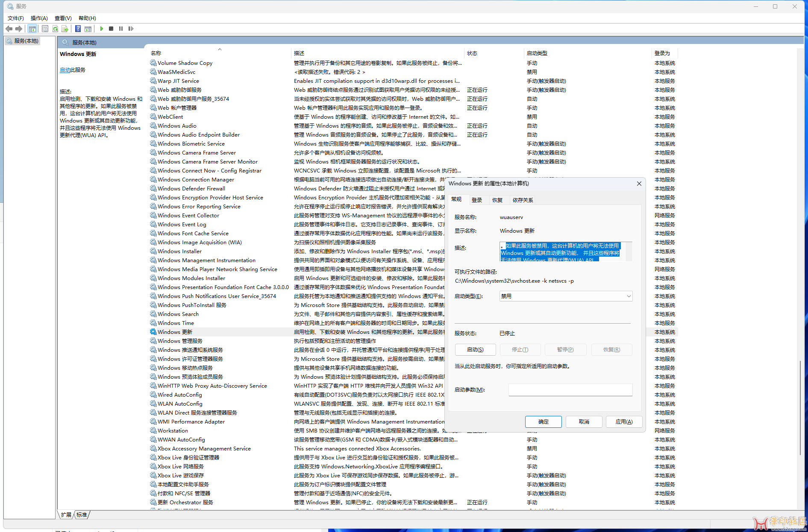Viewport: 808px width, 532px height.
Task: Click the Stop Service square icon
Action: point(111,29)
